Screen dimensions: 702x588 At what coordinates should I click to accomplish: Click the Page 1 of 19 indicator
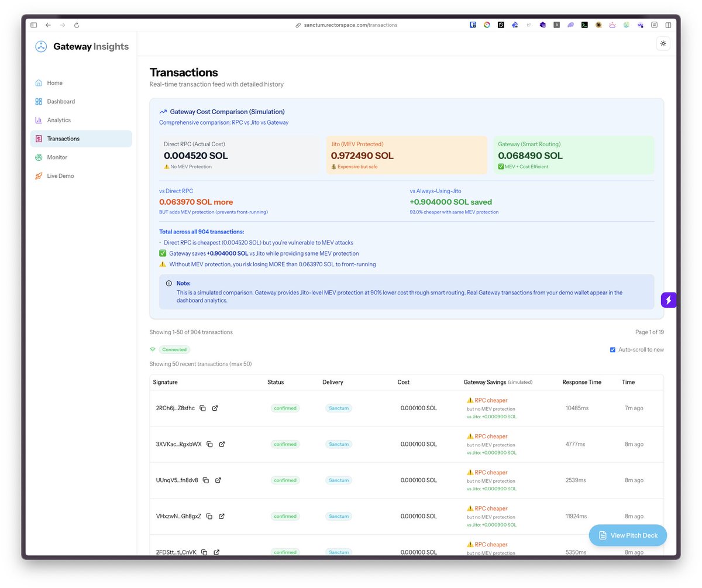click(x=649, y=332)
